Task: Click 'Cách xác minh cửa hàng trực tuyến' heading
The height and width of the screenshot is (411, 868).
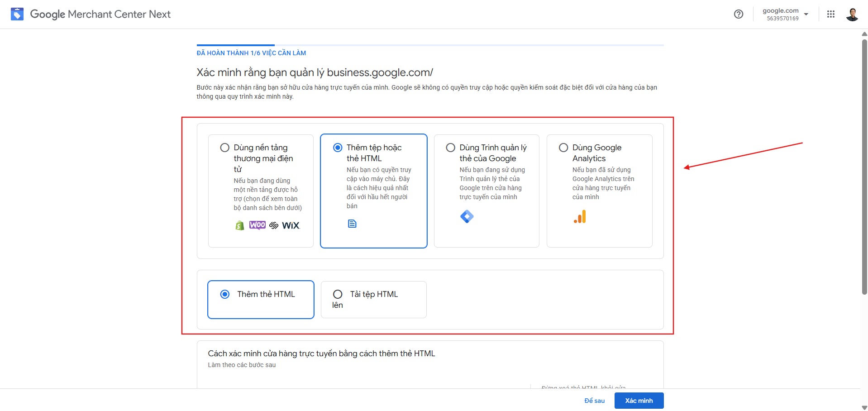Action: pos(321,354)
